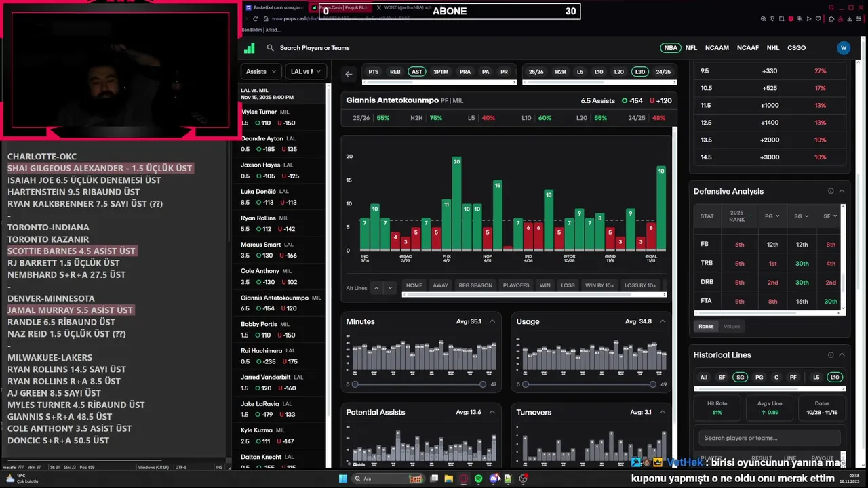Viewport: 868px width, 488px height.
Task: Open the Notepad++ taskbar icon
Action: (x=507, y=479)
